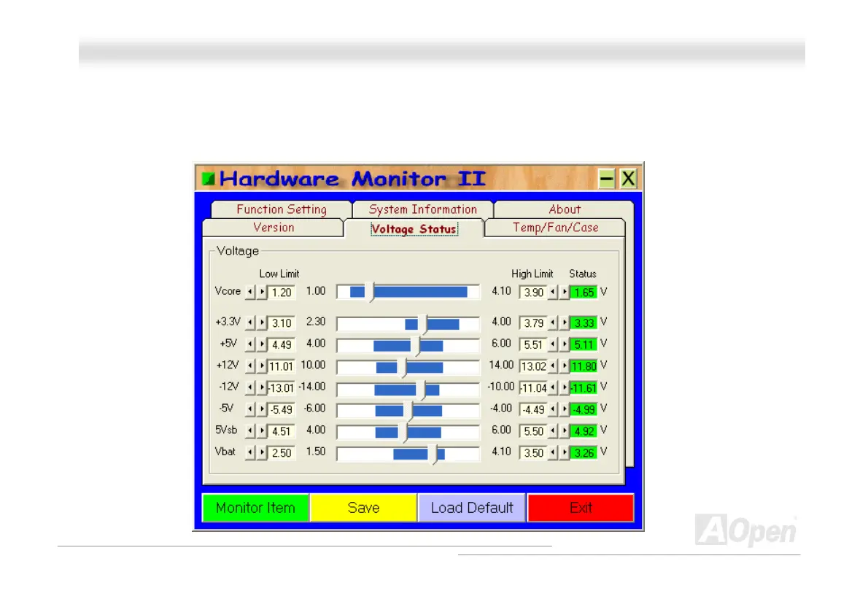Increase the 5Vsb high limit with the right arrow
This screenshot has height=599, width=868.
(565, 430)
